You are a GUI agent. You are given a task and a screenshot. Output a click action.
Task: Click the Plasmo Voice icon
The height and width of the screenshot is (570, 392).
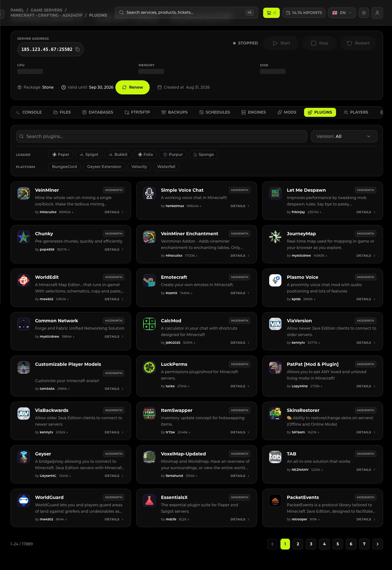point(275,280)
